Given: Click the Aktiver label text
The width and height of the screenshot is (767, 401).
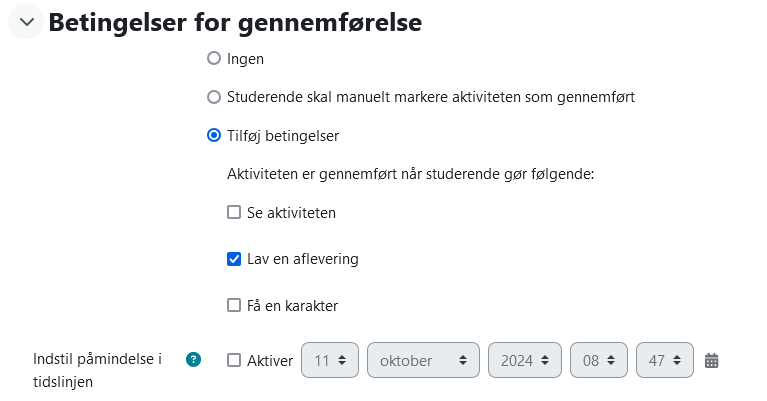Looking at the screenshot, I should (x=270, y=361).
